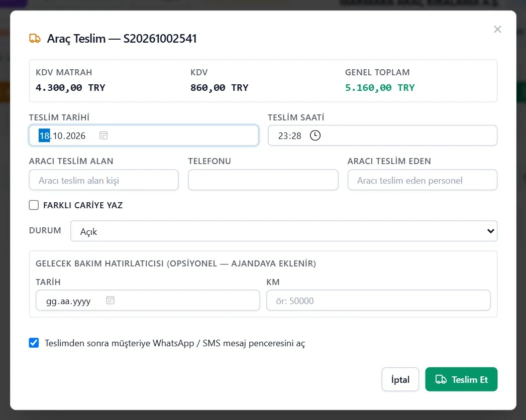Click the Teslimden sonra müşteriye WhatsApp label text
Screen dimensions: 526x420
[x=175, y=343]
